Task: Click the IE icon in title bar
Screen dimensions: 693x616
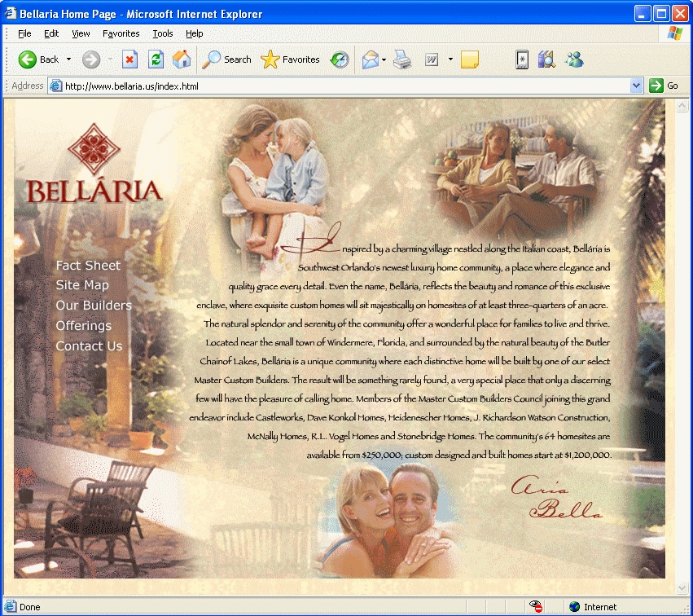Action: tap(10, 14)
